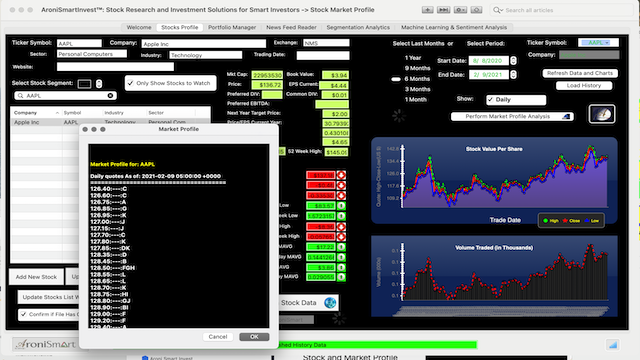Open the right Ticker Symbol AAPL dropdown
Image resolution: width=640 pixels, height=360 pixels.
[598, 42]
